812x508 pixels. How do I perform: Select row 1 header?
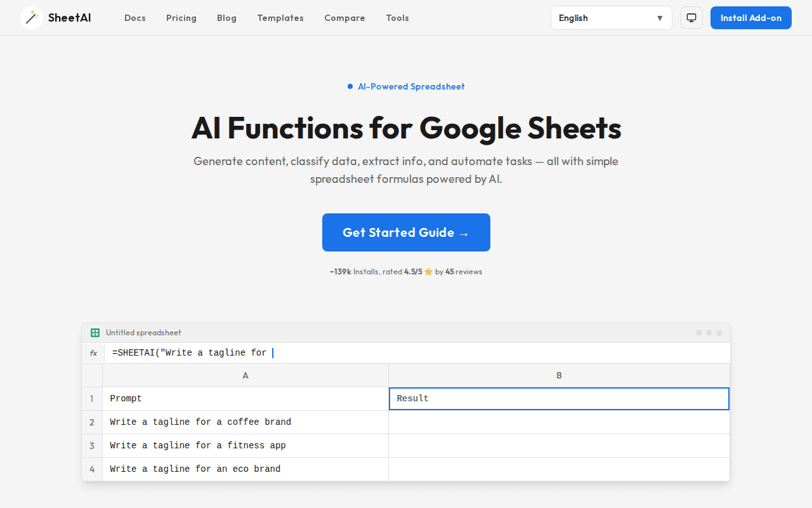[x=92, y=399]
